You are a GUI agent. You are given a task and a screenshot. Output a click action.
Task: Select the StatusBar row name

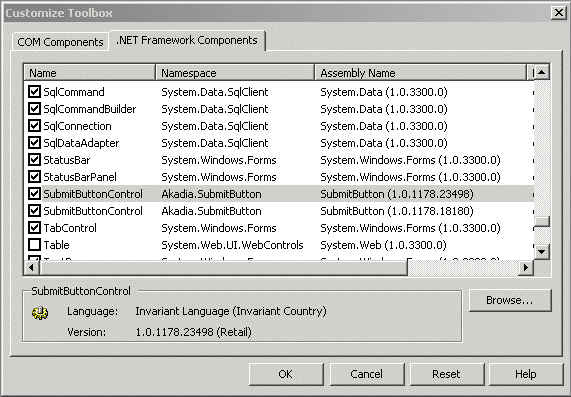coord(67,160)
